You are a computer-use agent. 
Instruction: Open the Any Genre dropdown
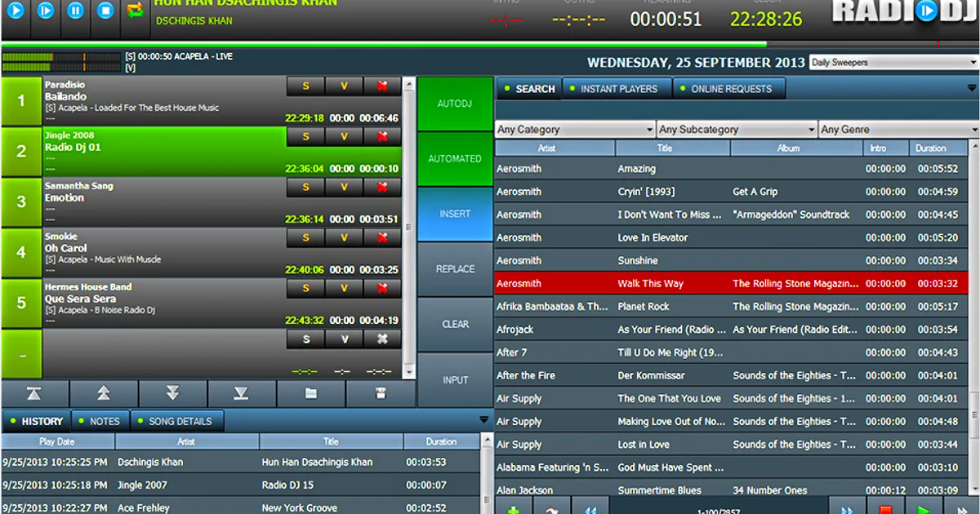[x=898, y=129]
